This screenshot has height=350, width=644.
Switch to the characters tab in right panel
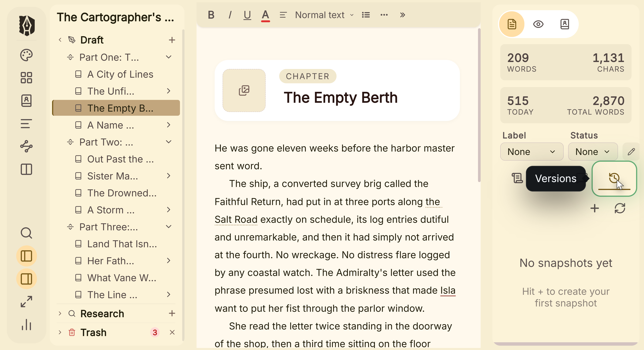click(565, 24)
